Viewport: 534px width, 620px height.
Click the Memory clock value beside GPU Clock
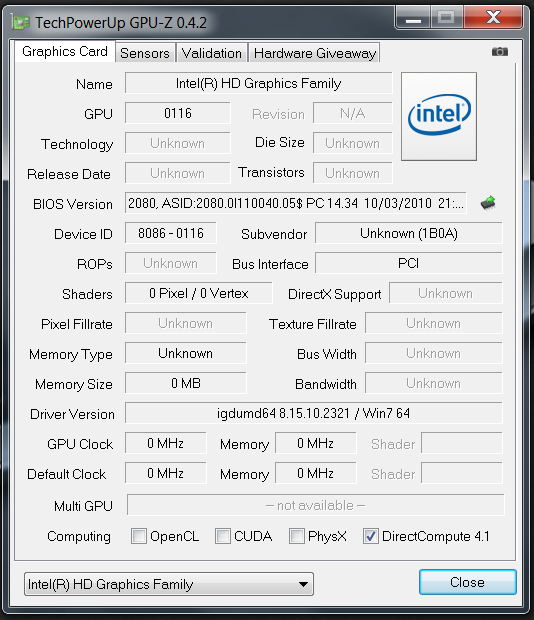[x=316, y=443]
